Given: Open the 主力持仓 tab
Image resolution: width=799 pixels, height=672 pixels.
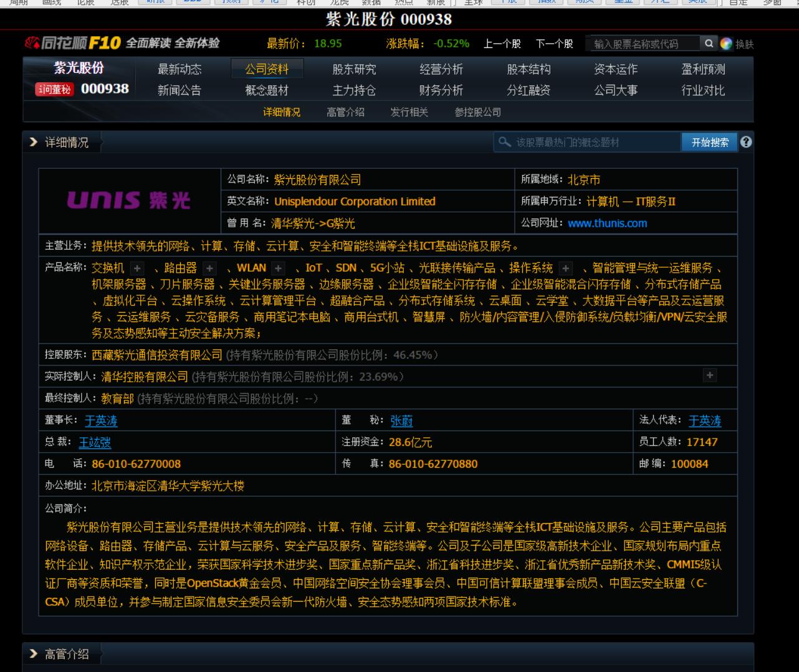Looking at the screenshot, I should tap(354, 90).
